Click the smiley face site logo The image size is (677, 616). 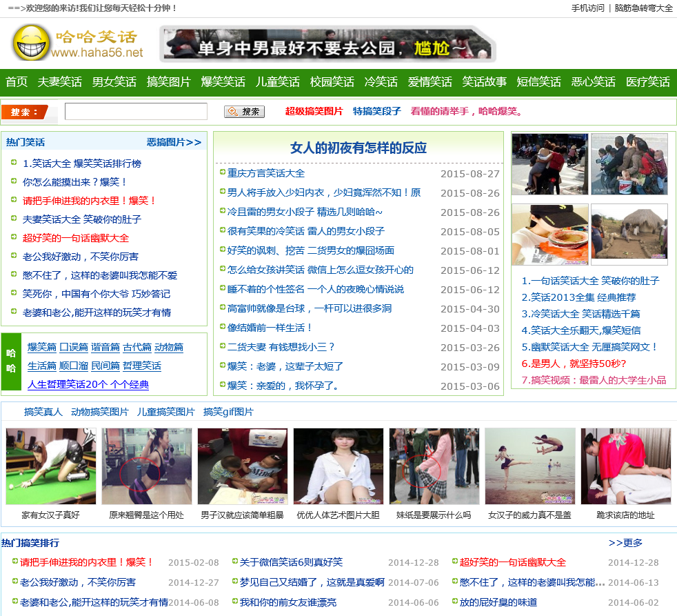pyautogui.click(x=31, y=42)
